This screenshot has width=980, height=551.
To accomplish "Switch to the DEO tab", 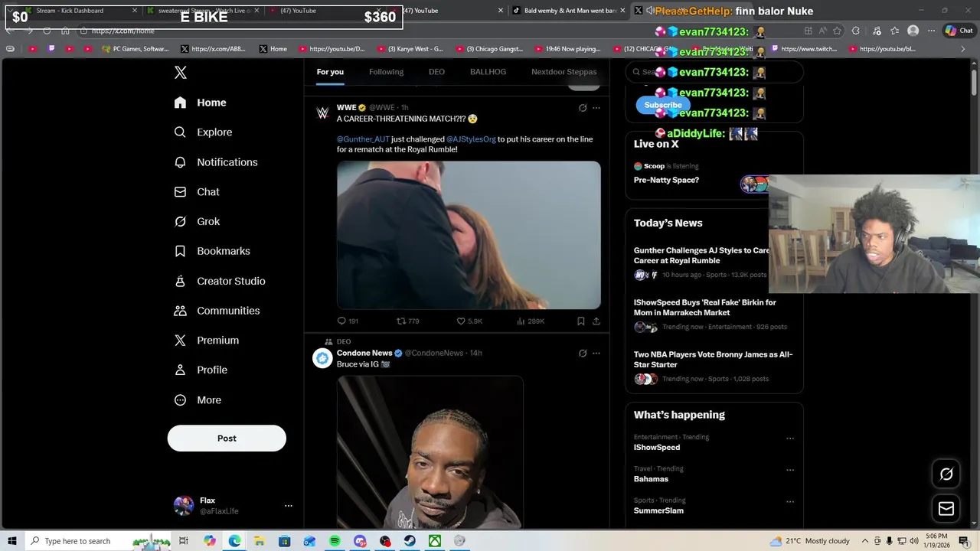I will tap(436, 72).
